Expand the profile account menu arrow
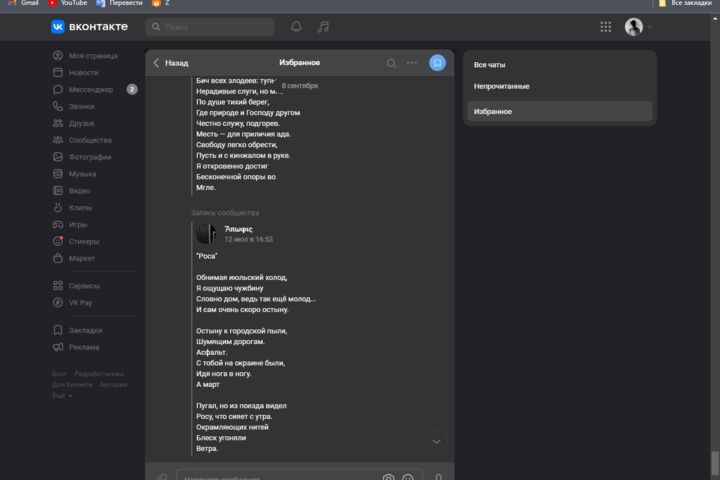Viewport: 720px width, 480px height. point(650,27)
